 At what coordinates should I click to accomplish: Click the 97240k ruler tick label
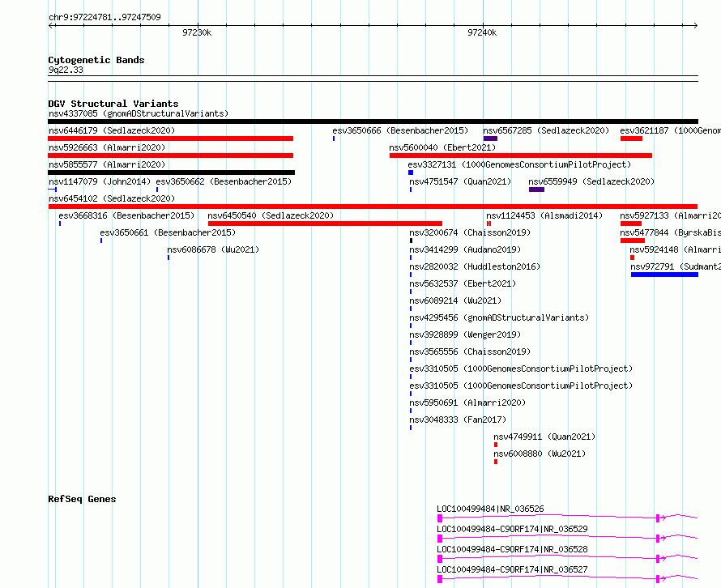click(x=482, y=32)
